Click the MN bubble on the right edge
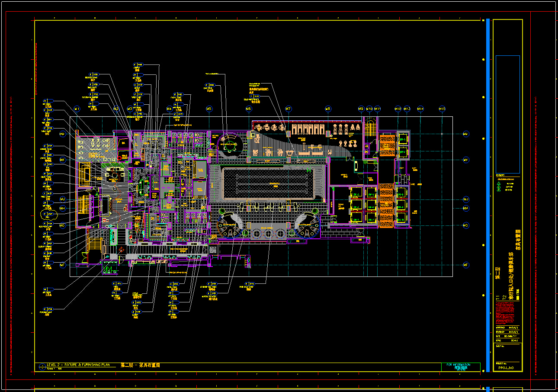 (466, 134)
